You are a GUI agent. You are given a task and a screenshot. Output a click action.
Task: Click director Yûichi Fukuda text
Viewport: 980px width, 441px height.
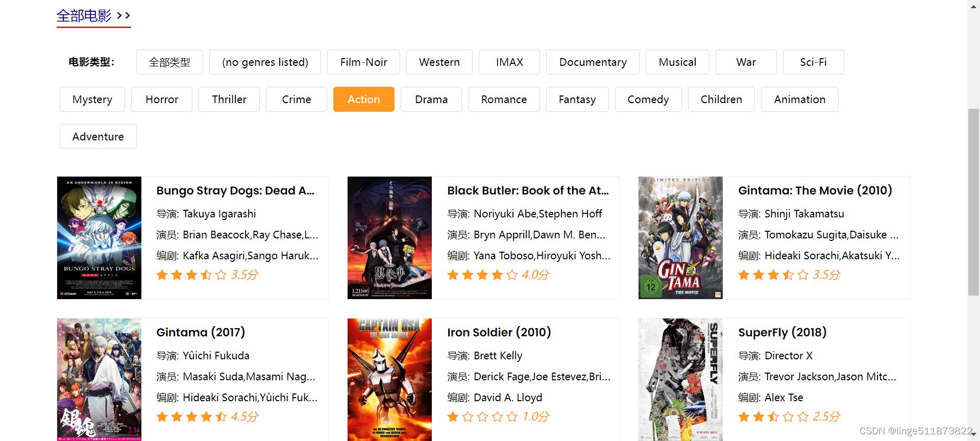pyautogui.click(x=216, y=356)
